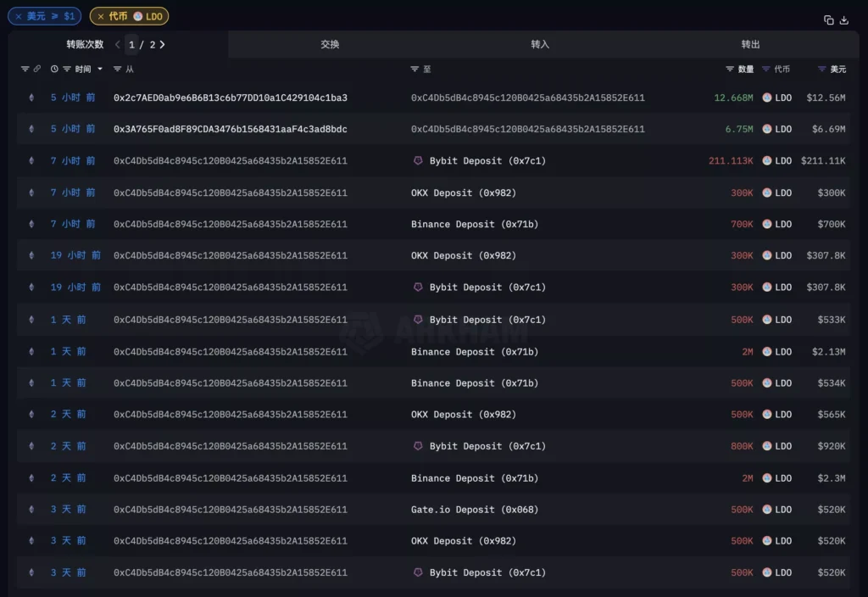Click the $920K USD value
The height and width of the screenshot is (597, 868).
(832, 446)
